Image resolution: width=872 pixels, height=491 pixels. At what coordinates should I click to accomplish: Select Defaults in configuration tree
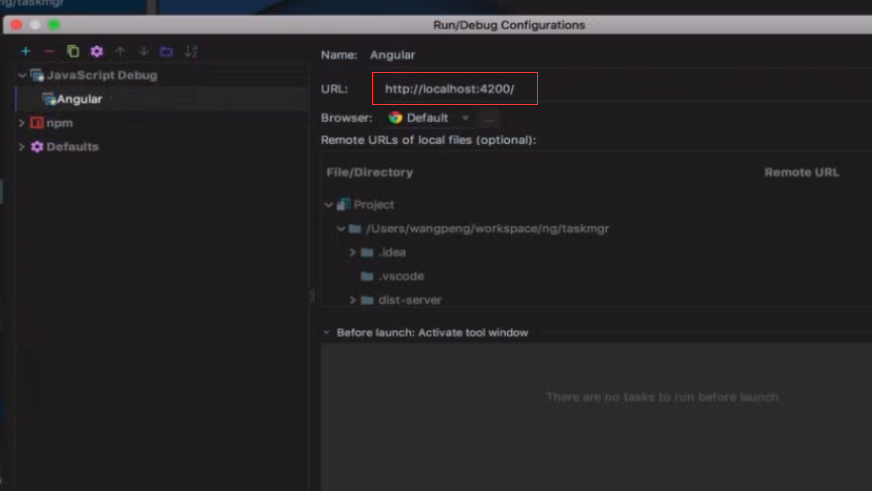coord(72,147)
